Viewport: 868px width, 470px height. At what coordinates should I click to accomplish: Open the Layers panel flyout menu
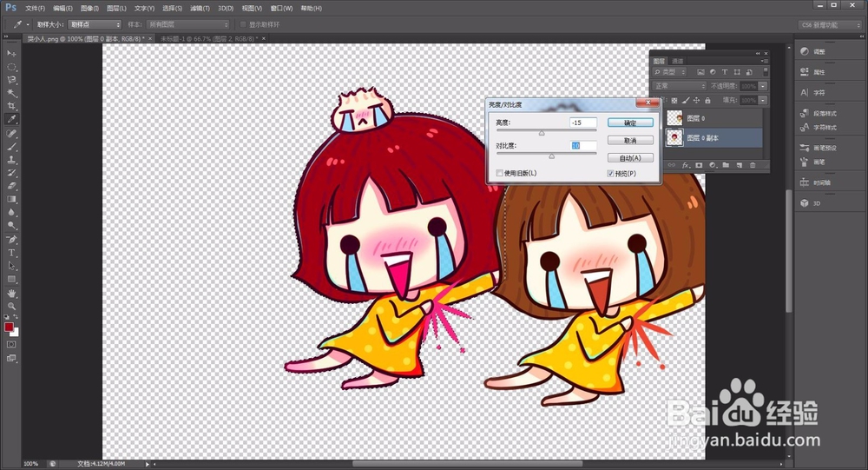765,61
